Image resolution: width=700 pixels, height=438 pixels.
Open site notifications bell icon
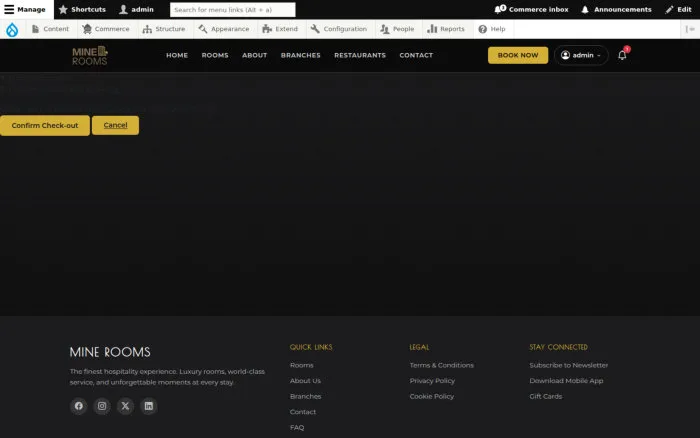click(622, 55)
